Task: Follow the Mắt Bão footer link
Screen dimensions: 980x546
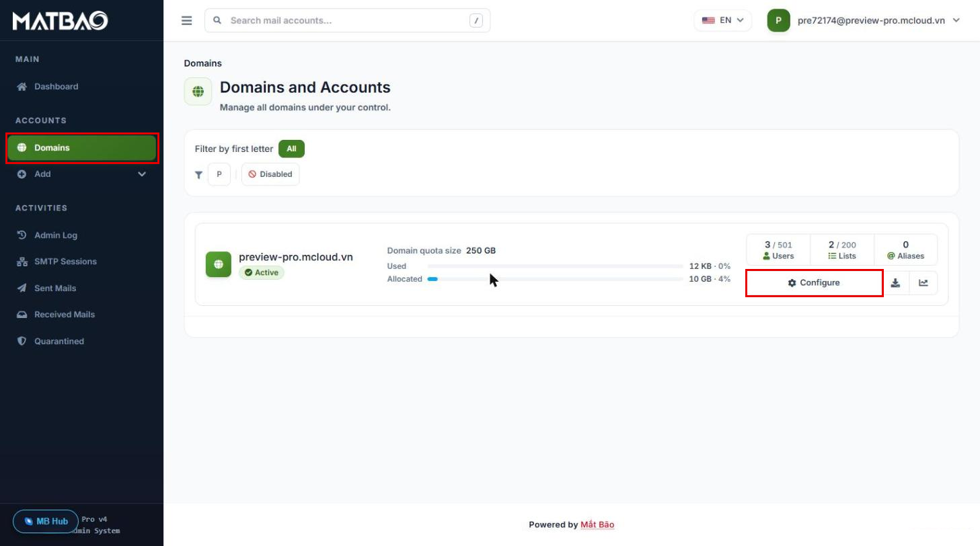Action: (597, 524)
